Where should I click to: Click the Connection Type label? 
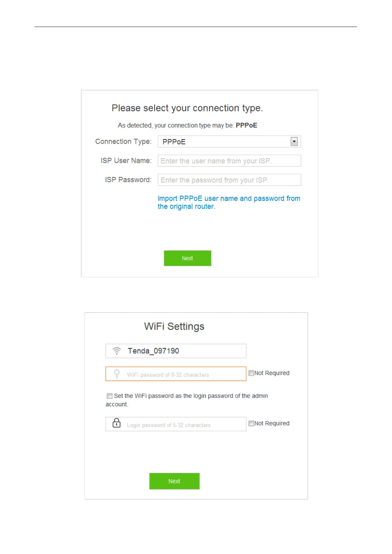point(123,141)
